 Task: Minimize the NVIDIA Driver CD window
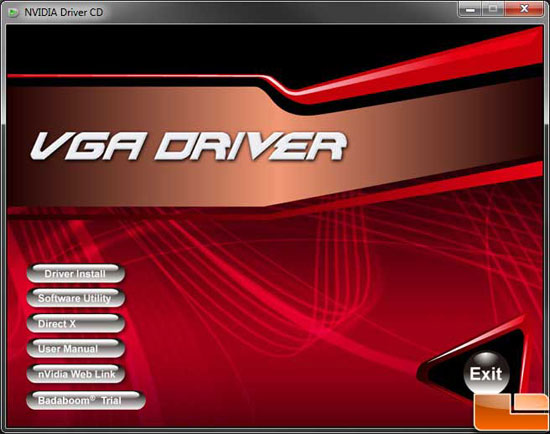[470, 9]
